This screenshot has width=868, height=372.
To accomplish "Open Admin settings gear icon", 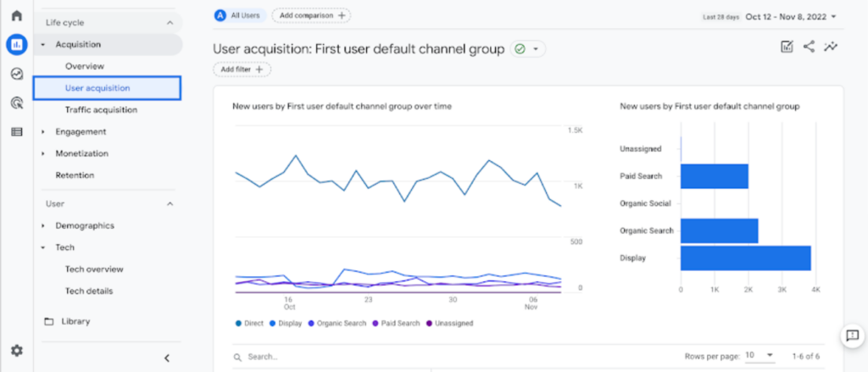I will [x=16, y=350].
